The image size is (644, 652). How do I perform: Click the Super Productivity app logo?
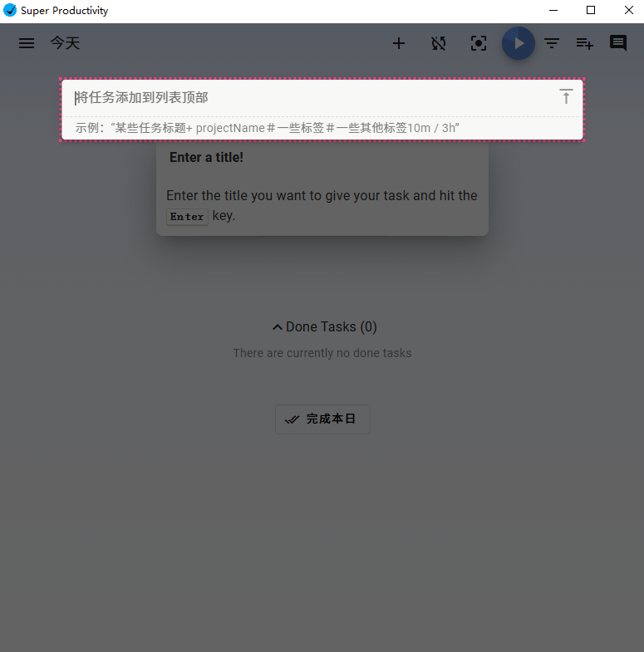pyautogui.click(x=10, y=11)
